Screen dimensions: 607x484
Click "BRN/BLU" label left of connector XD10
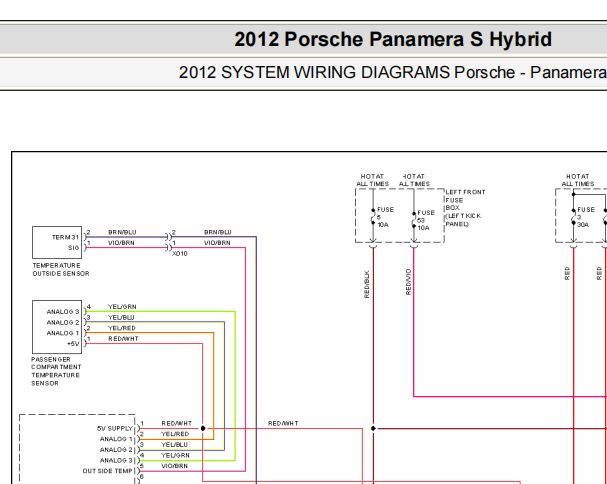(122, 232)
